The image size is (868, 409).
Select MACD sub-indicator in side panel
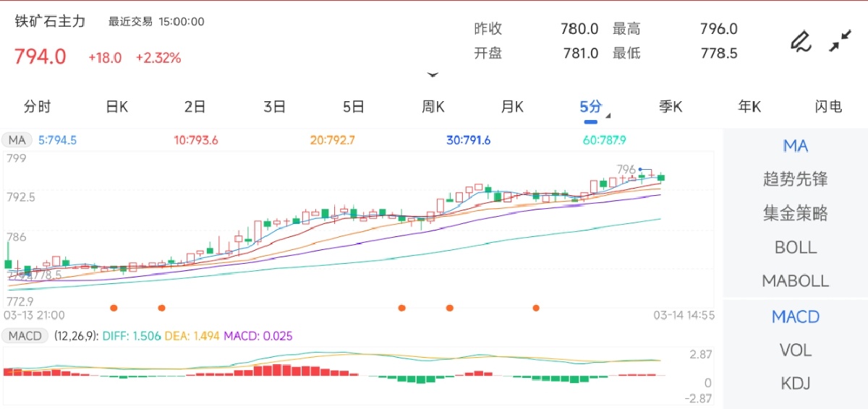coord(796,317)
